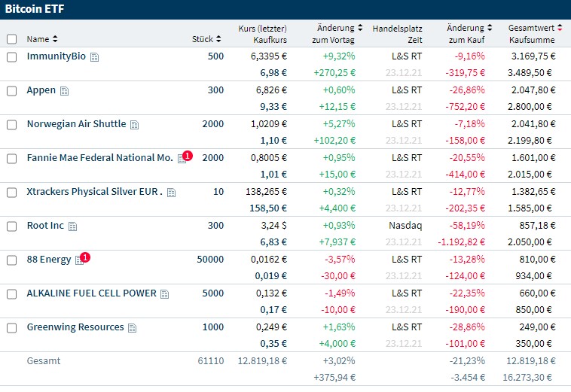Image resolution: width=571 pixels, height=392 pixels.
Task: Open the 88 Energy stock page
Action: 49,260
